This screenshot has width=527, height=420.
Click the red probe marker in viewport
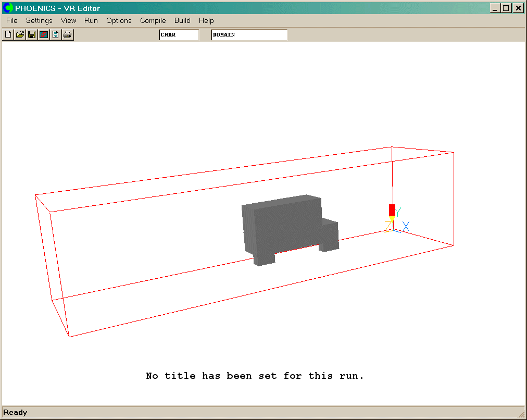coord(392,210)
